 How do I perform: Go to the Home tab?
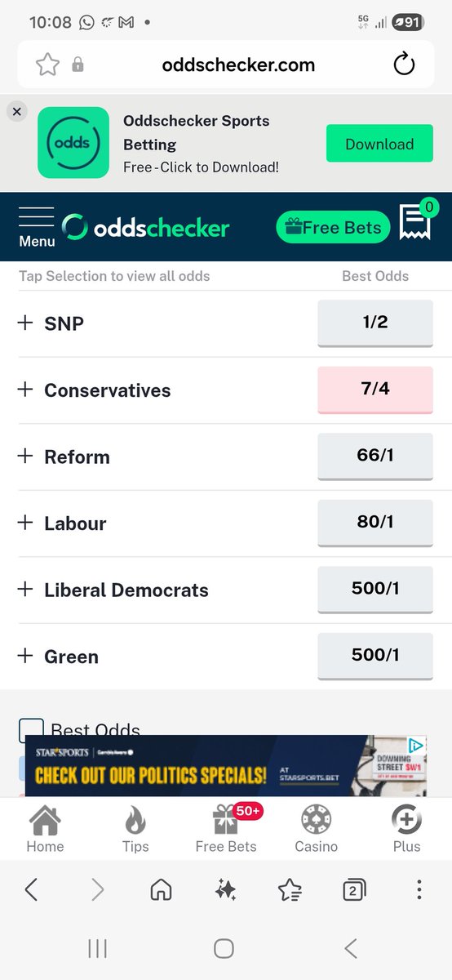tap(45, 830)
